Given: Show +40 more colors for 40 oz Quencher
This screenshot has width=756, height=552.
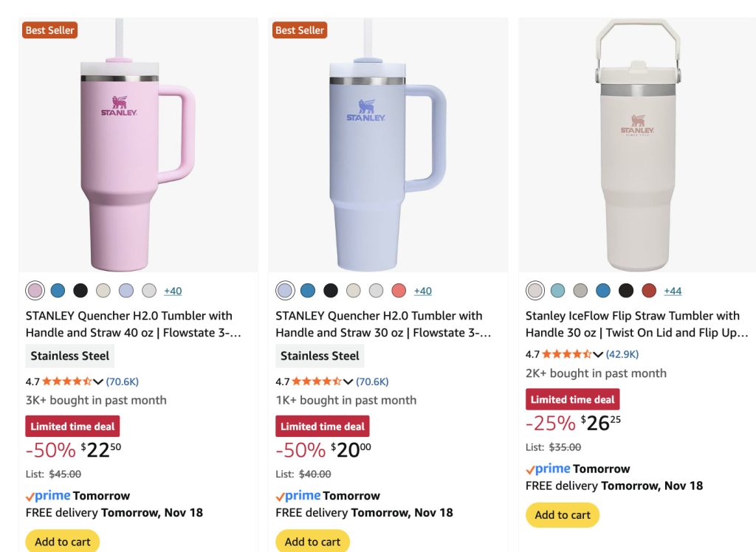Looking at the screenshot, I should 173,291.
